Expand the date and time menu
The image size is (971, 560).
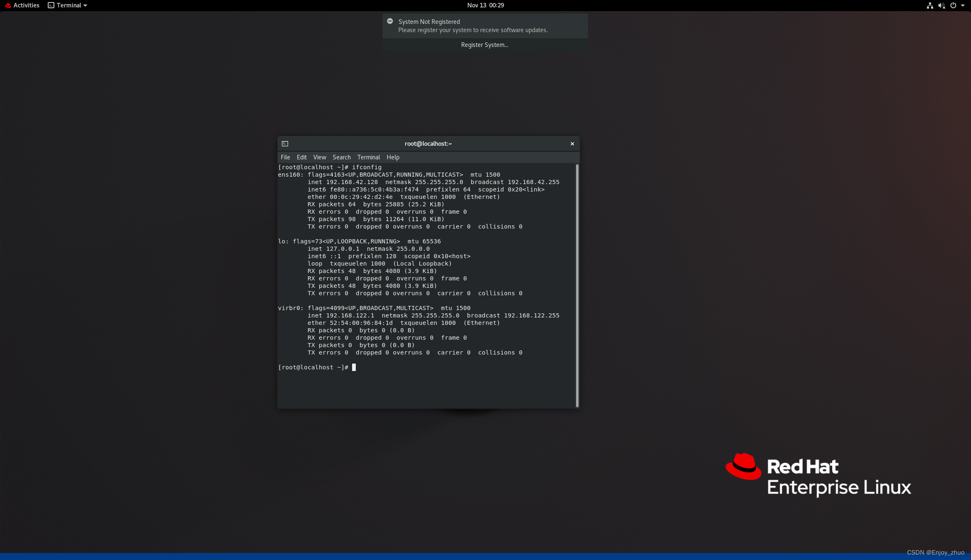click(485, 5)
